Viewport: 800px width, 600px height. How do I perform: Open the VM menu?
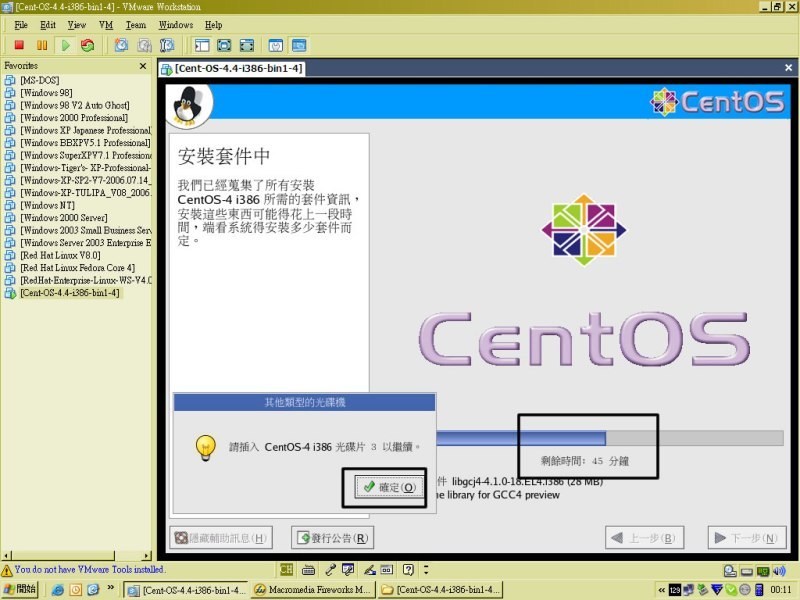106,25
